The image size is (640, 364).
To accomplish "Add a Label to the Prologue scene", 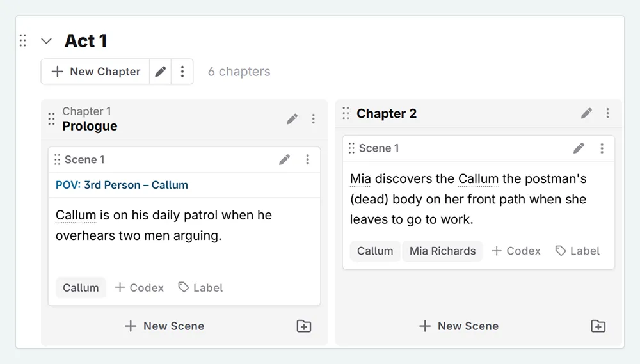I will pyautogui.click(x=200, y=288).
